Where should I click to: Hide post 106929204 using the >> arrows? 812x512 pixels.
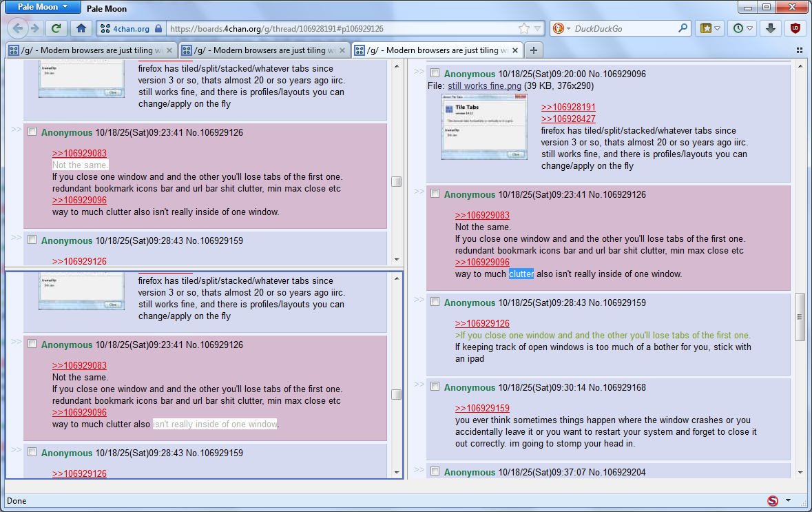click(419, 469)
